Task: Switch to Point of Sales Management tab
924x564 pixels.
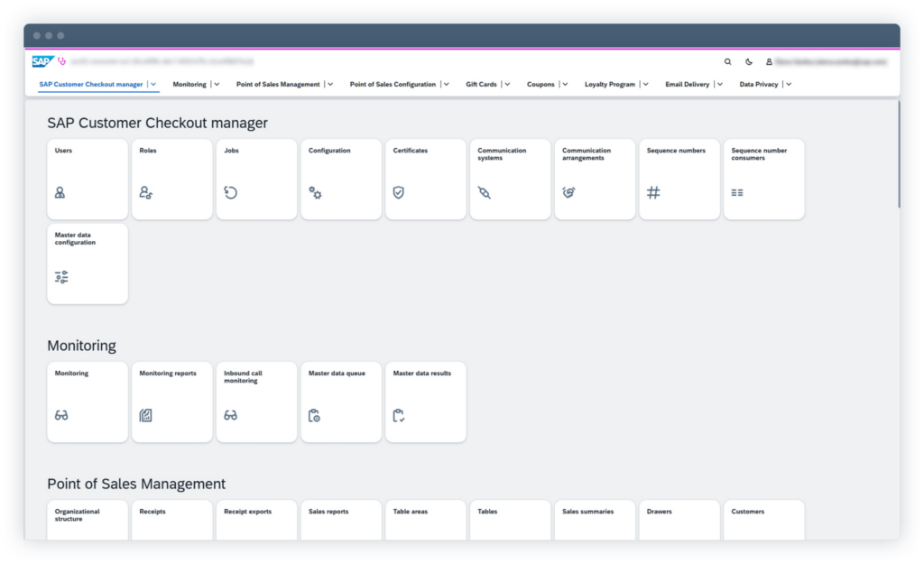Action: click(x=278, y=85)
